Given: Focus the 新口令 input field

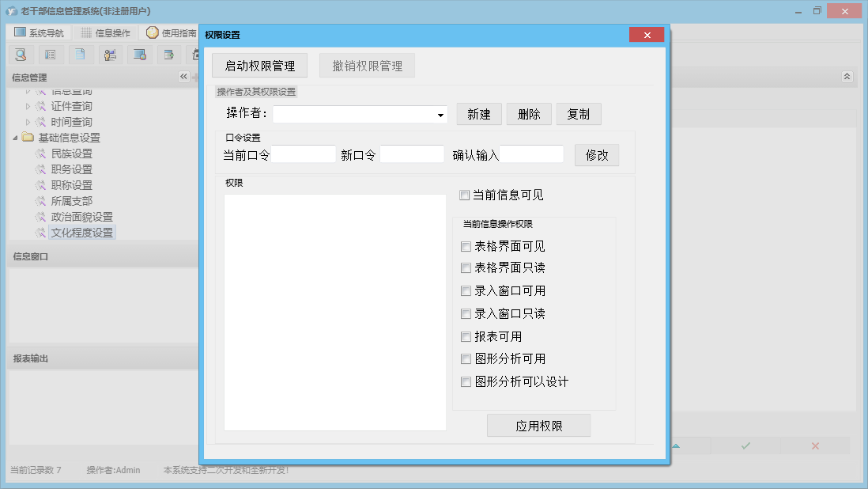Looking at the screenshot, I should [412, 154].
